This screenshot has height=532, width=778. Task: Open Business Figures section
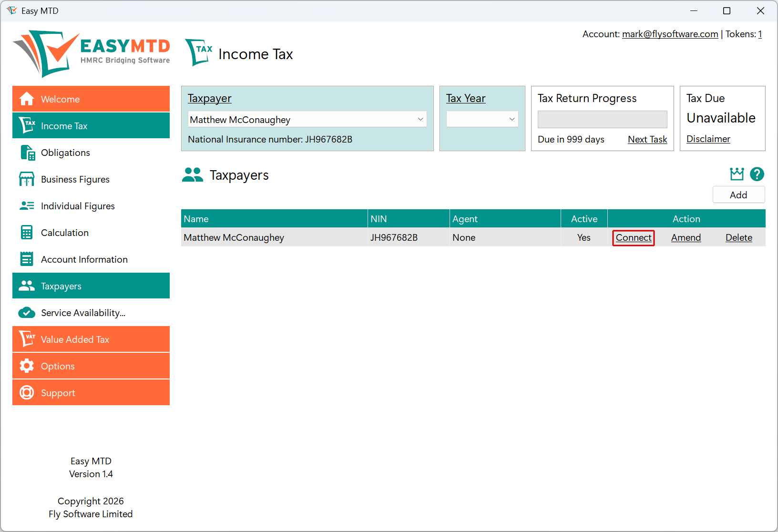click(91, 179)
